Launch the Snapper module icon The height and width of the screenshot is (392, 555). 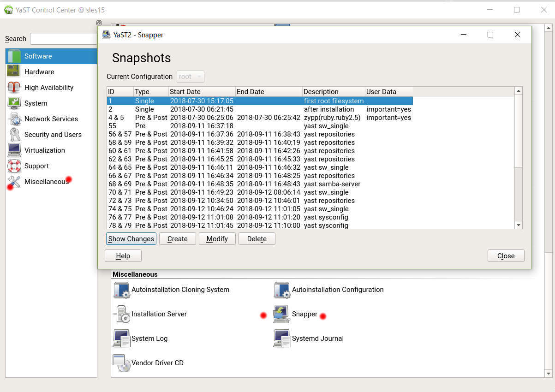(282, 314)
